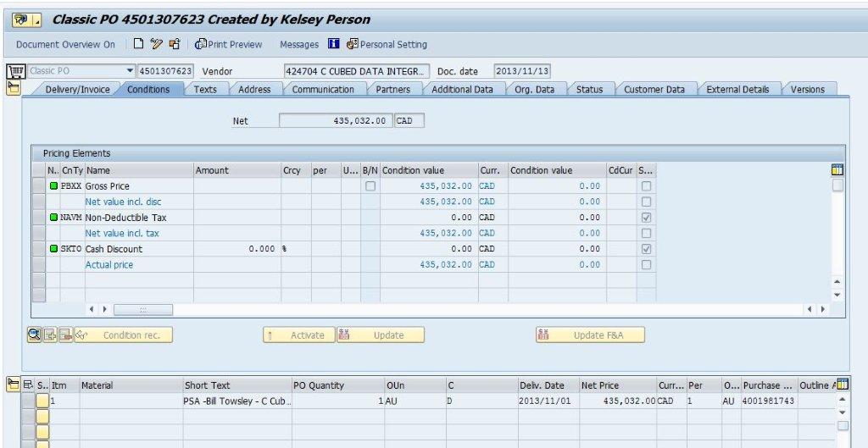Click the Print Preview button
The height and width of the screenshot is (448, 868).
point(229,44)
